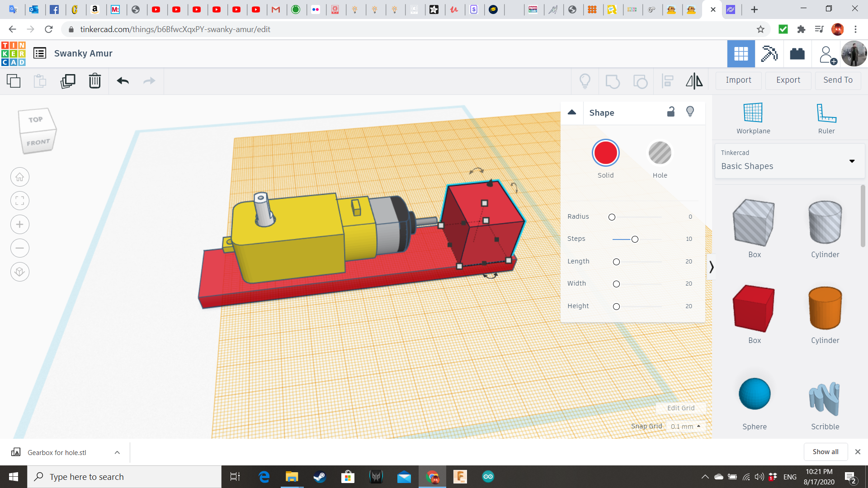
Task: Click the Mirror tool icon
Action: pos(694,81)
